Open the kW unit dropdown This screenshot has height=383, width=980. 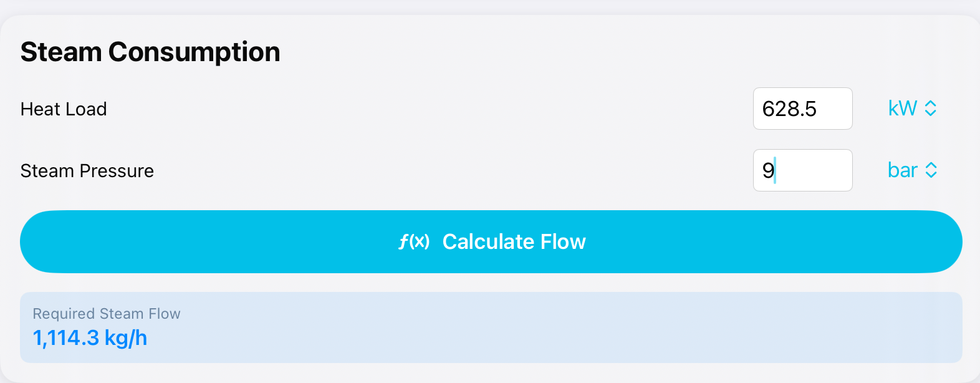tap(912, 109)
